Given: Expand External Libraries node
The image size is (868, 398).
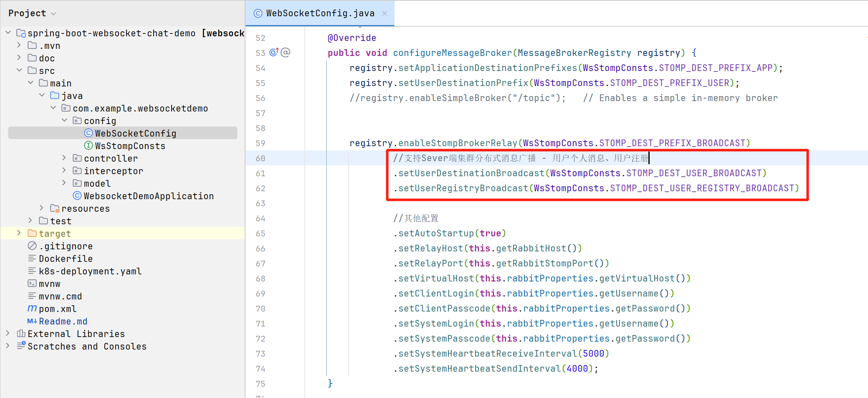Looking at the screenshot, I should point(8,333).
